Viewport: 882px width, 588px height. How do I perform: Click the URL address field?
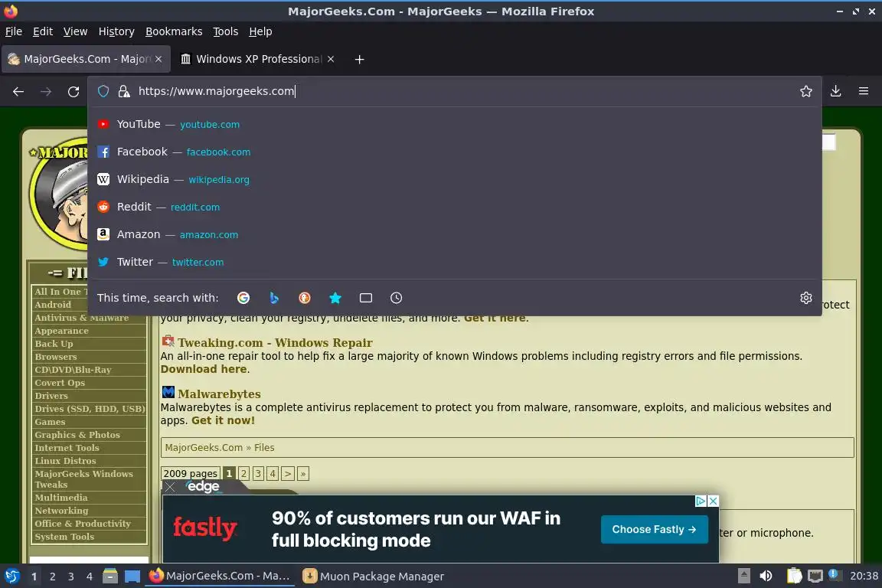[x=464, y=91]
